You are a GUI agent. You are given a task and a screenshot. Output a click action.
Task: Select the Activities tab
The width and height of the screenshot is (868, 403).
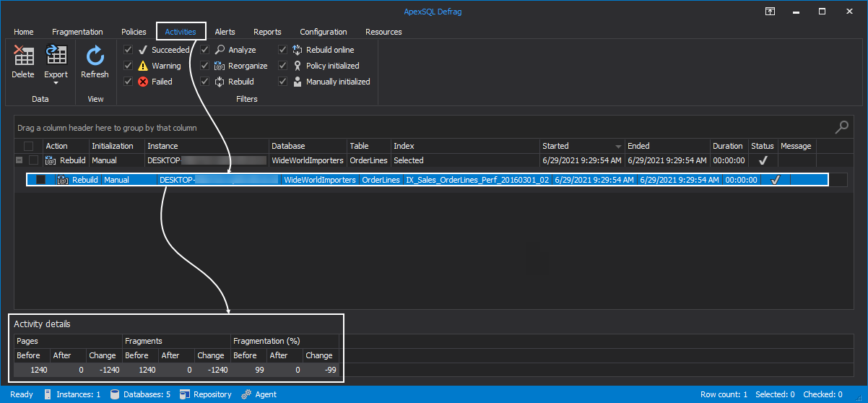(x=181, y=32)
